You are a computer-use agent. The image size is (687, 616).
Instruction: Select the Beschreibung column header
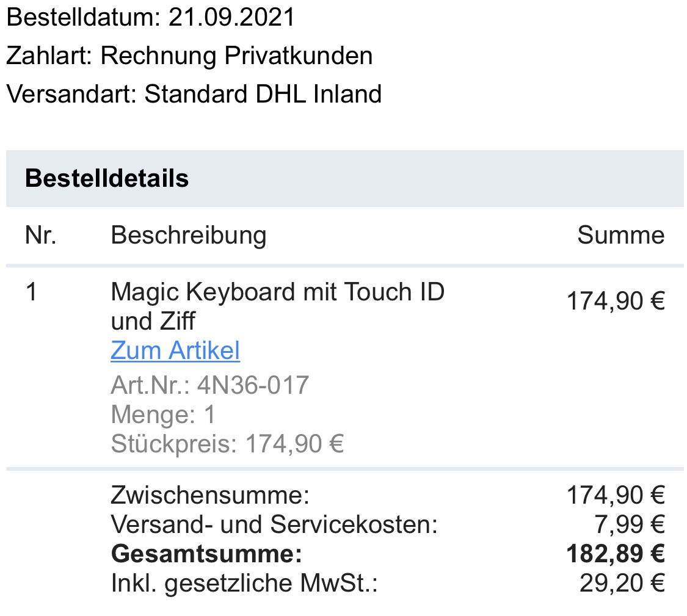point(188,235)
